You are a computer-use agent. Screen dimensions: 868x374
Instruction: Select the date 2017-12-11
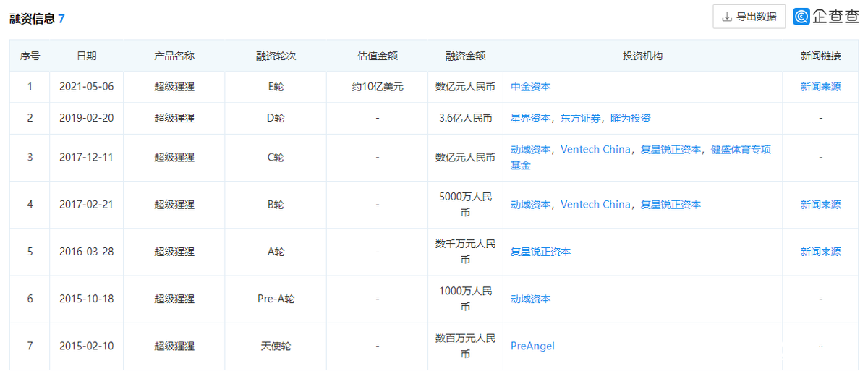(86, 157)
